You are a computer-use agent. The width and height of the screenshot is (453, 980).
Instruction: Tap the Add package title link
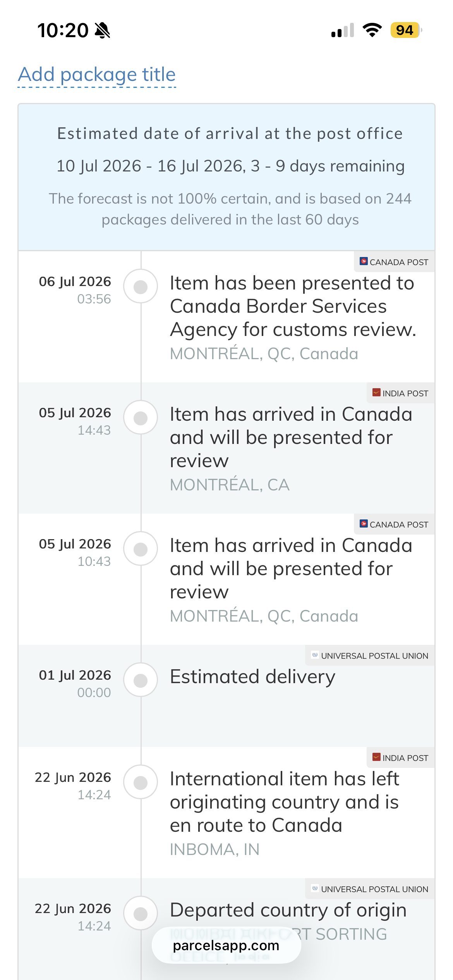[97, 74]
